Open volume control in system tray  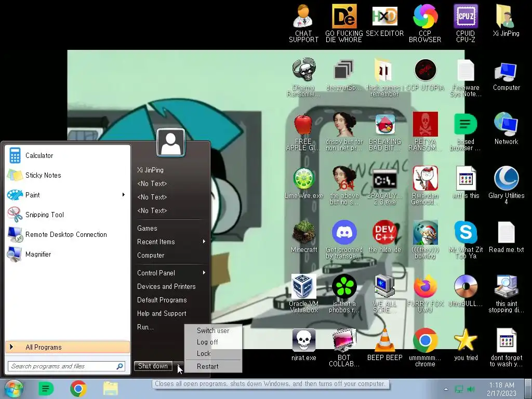pyautogui.click(x=471, y=389)
